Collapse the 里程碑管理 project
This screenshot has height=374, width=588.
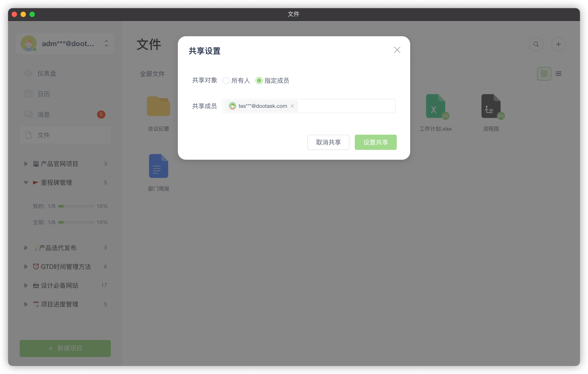click(x=26, y=182)
